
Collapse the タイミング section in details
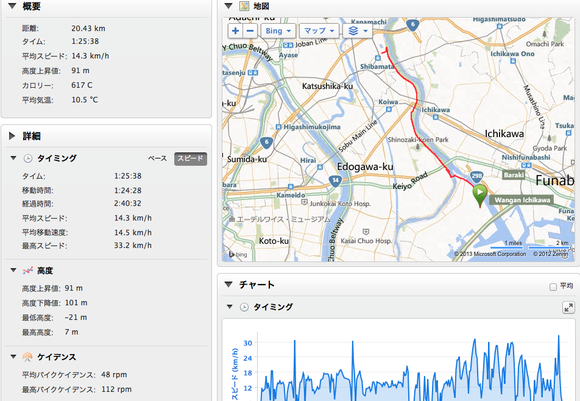[x=13, y=158]
